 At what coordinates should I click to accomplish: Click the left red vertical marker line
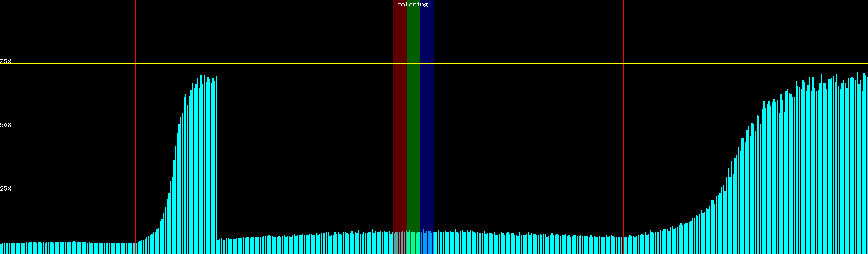[x=136, y=127]
